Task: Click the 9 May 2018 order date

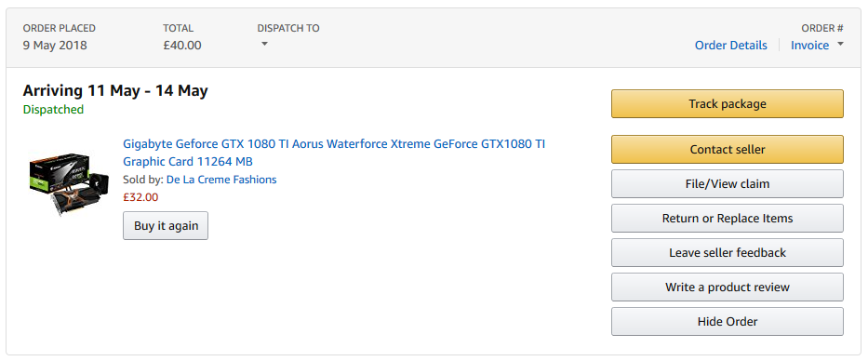Action: (55, 46)
